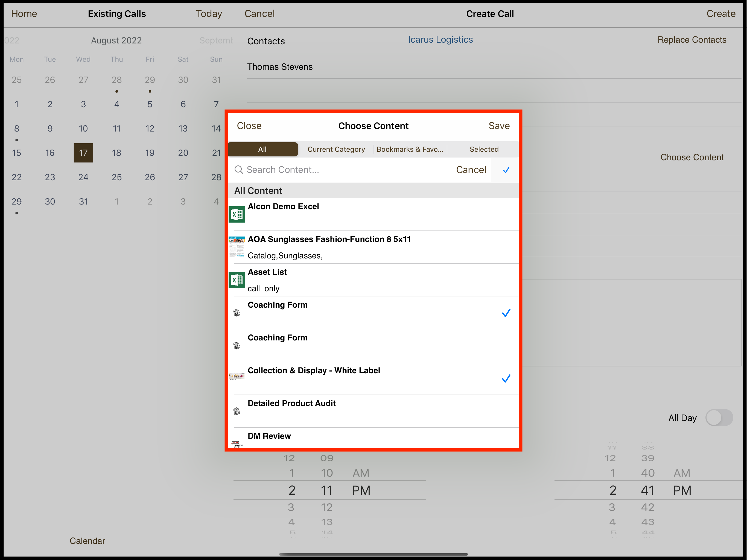Image resolution: width=747 pixels, height=560 pixels.
Task: Click the second Coaching Form clipboard icon
Action: click(237, 346)
